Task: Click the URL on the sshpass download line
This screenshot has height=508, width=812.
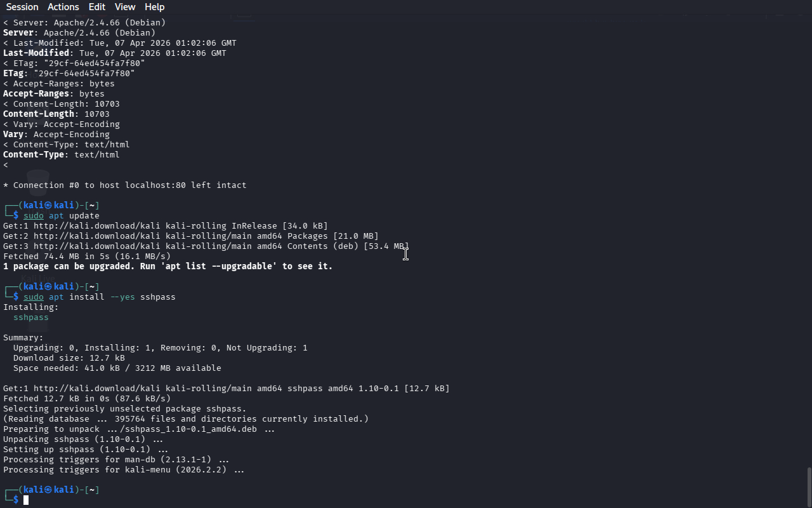Action: [96, 389]
